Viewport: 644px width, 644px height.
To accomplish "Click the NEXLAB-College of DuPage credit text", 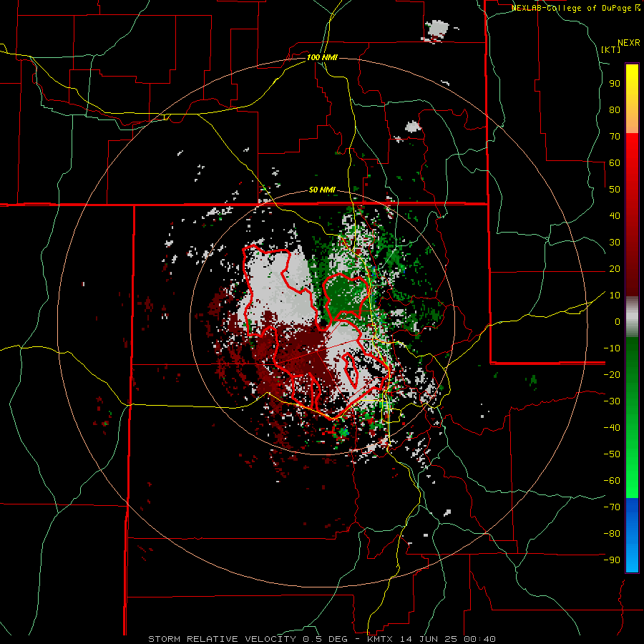I will tap(575, 8).
